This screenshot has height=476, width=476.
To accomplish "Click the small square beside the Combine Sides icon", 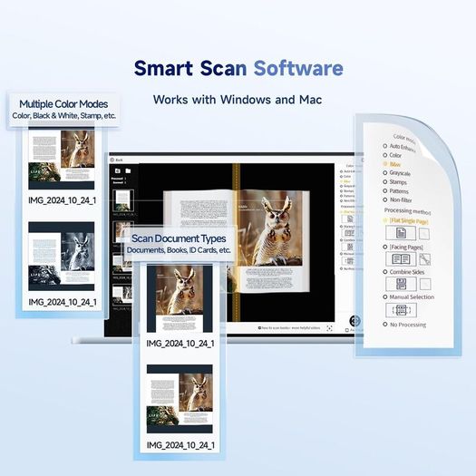I will (425, 285).
